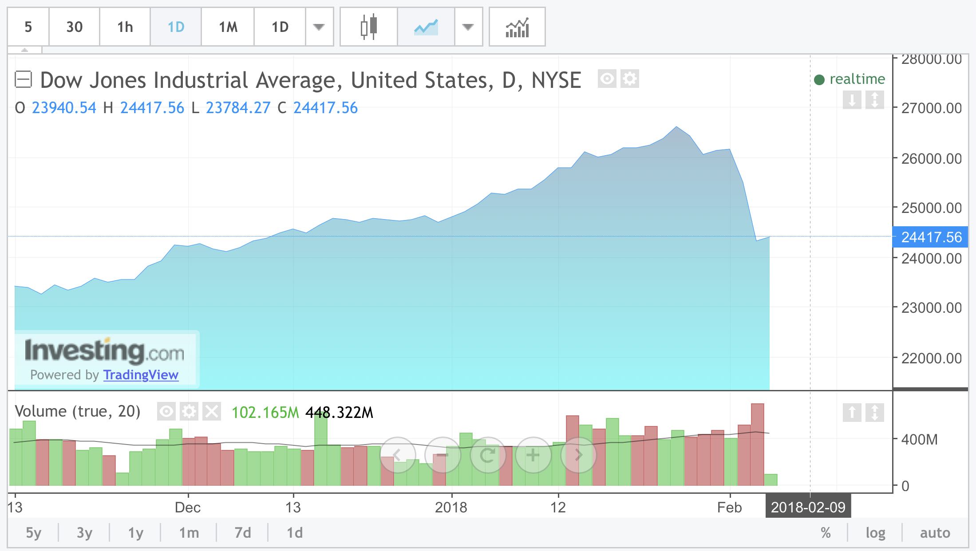Remove the Volume indicator with X
Viewport: 980px width, 551px height.
(x=212, y=412)
